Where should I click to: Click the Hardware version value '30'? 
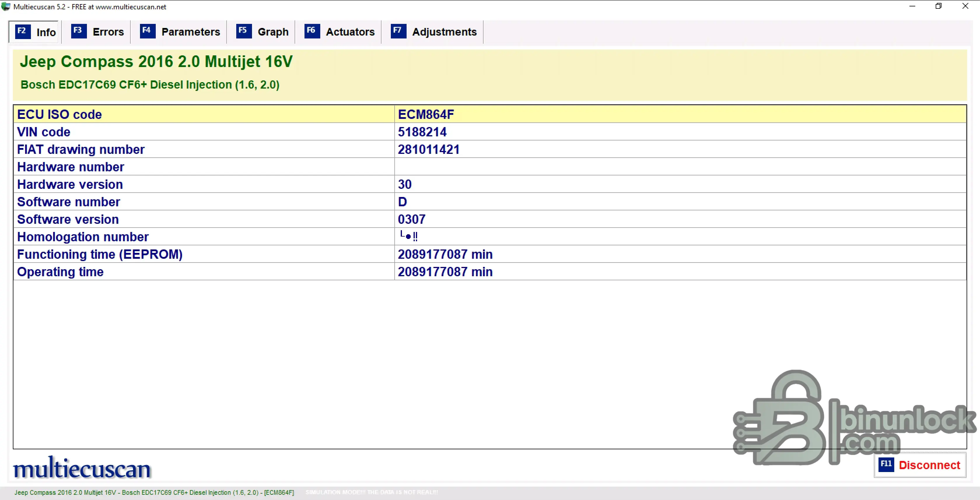coord(405,184)
